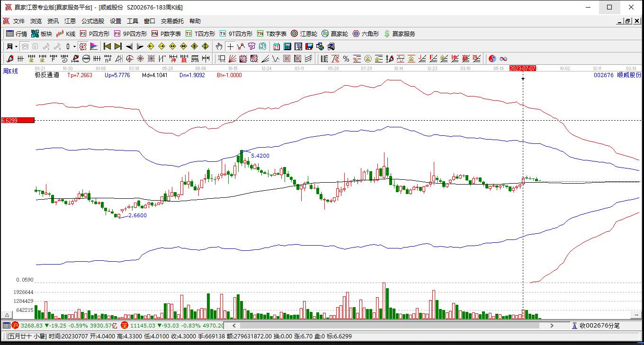Step back with the black left arrow

point(129,46)
